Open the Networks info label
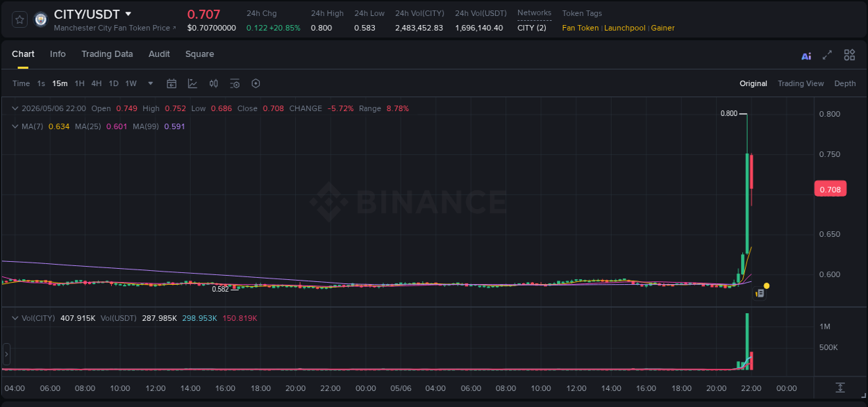 pos(534,13)
